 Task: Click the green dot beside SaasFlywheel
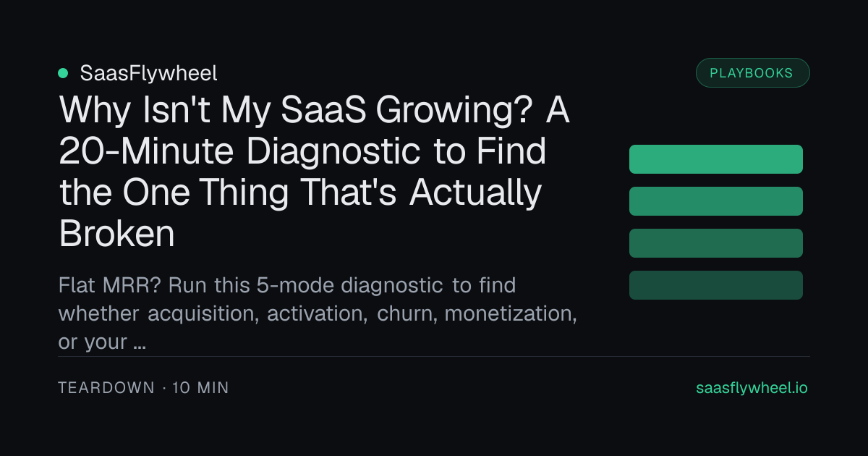pyautogui.click(x=63, y=72)
